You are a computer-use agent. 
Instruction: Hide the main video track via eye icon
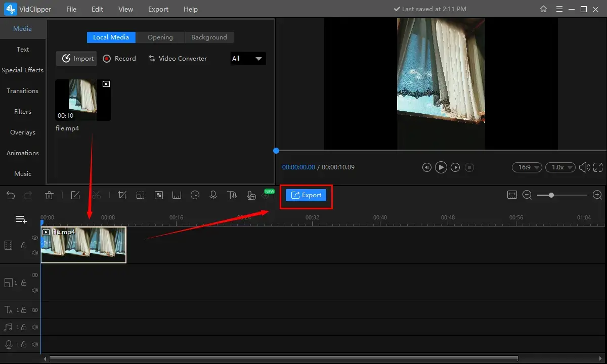[35, 238]
